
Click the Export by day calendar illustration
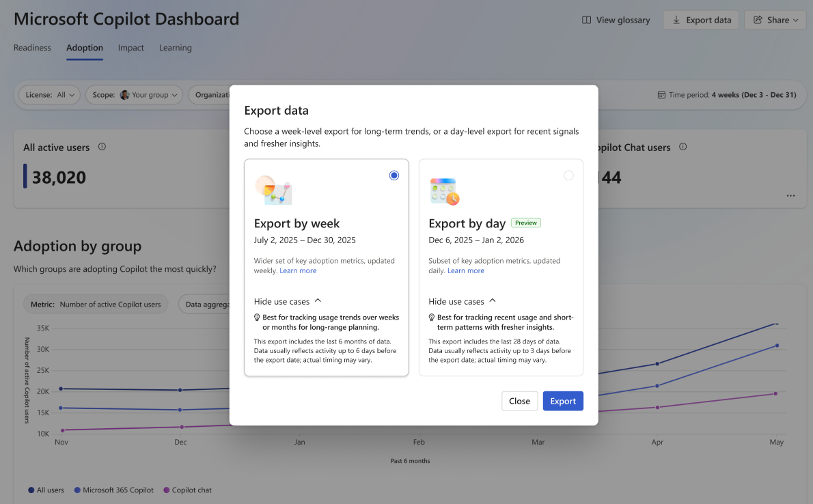coord(445,191)
